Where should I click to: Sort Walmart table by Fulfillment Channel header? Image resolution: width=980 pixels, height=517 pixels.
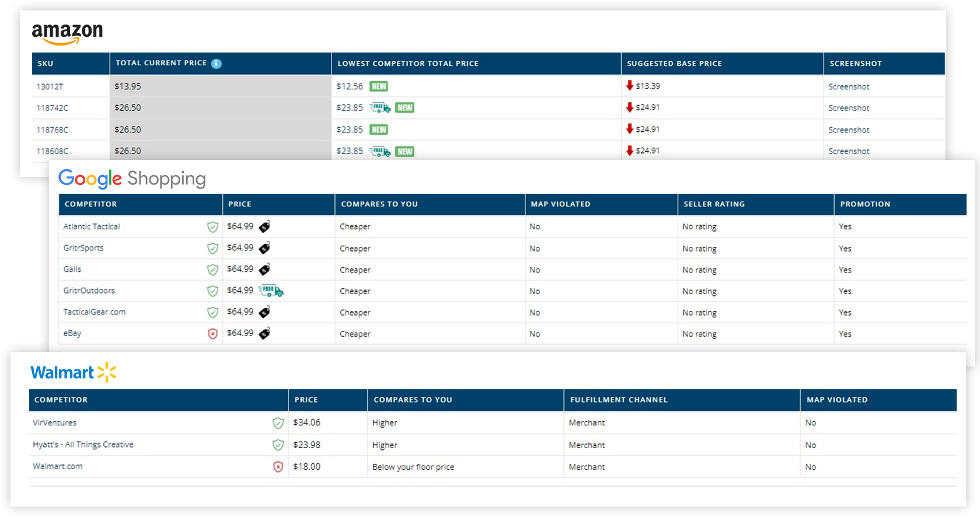point(619,400)
